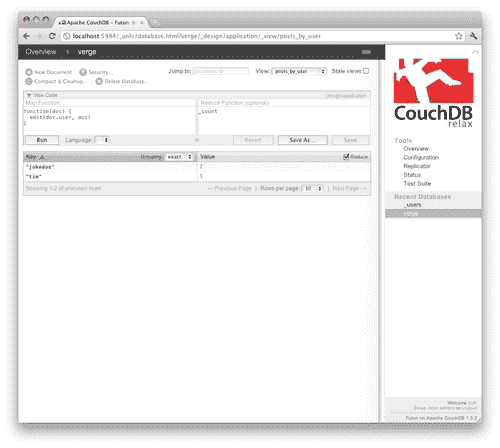Image resolution: width=500 pixels, height=448 pixels.
Task: Open the View dropdown showing posts_by_user
Action: [299, 71]
